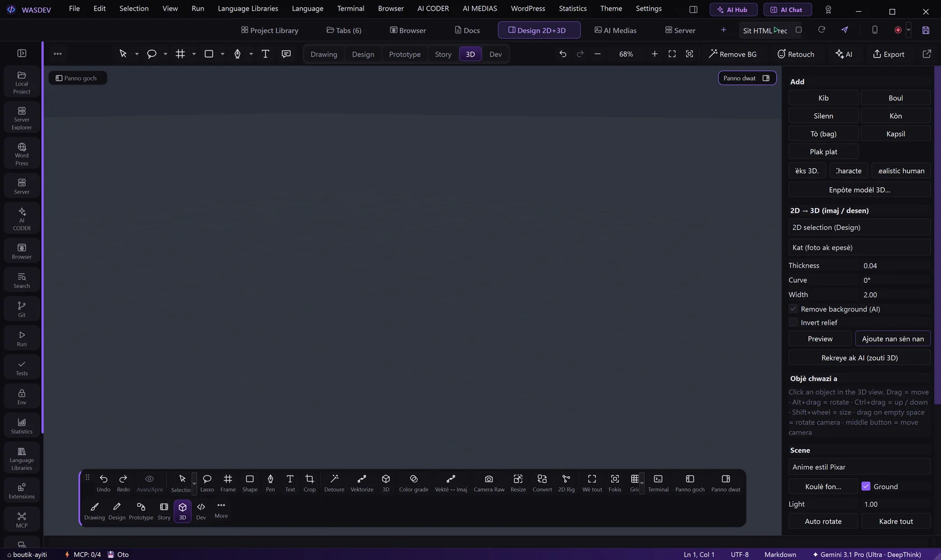Viewport: 941px width, 560px height.
Task: Expand the lasso tool dropdown arrow
Action: coord(165,54)
